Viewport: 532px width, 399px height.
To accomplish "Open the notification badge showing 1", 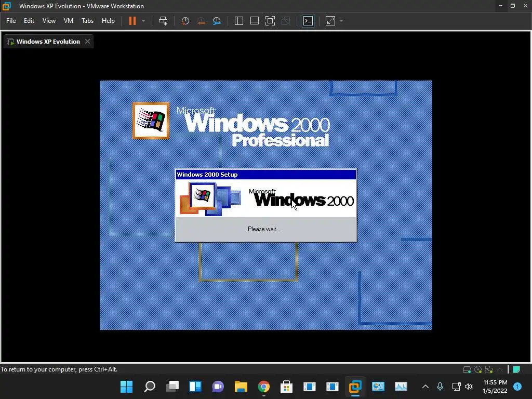I will pos(517,387).
